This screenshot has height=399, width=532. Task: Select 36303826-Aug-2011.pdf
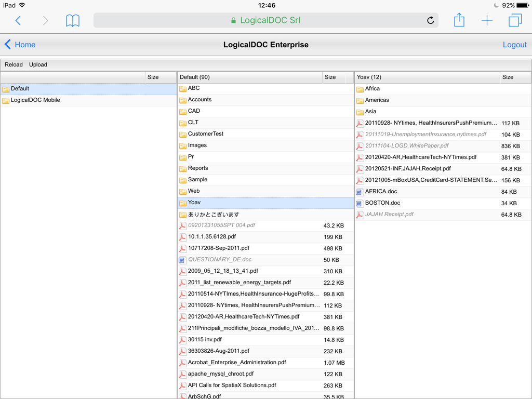pyautogui.click(x=265, y=351)
